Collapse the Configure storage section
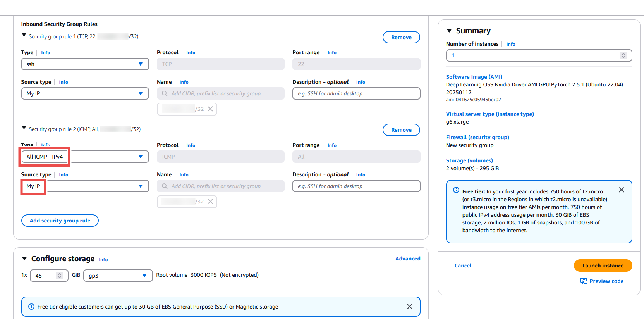The image size is (644, 319). click(24, 259)
